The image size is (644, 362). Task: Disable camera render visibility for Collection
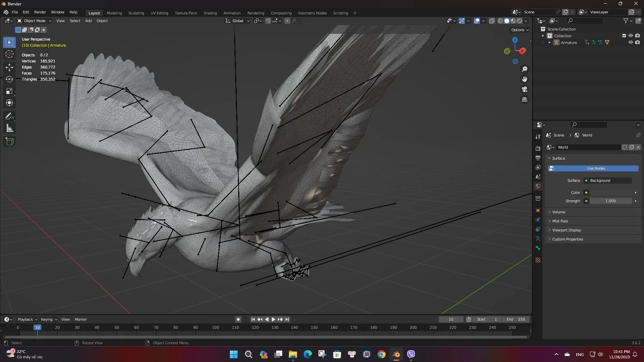(x=638, y=36)
